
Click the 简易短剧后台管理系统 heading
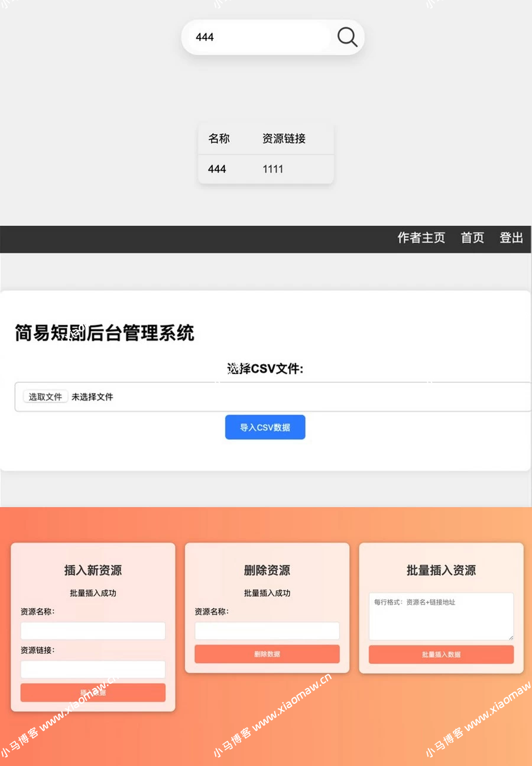point(105,333)
